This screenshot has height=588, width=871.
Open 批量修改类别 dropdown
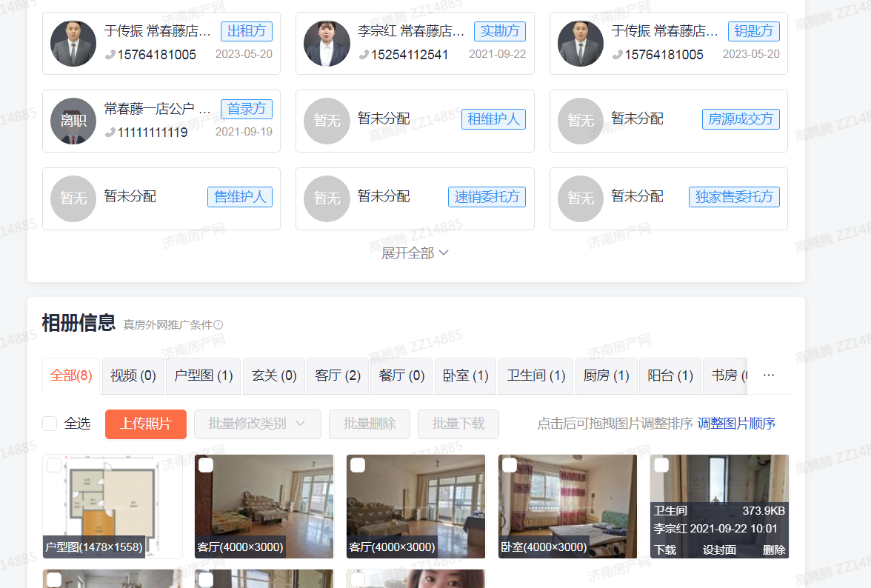(x=258, y=424)
